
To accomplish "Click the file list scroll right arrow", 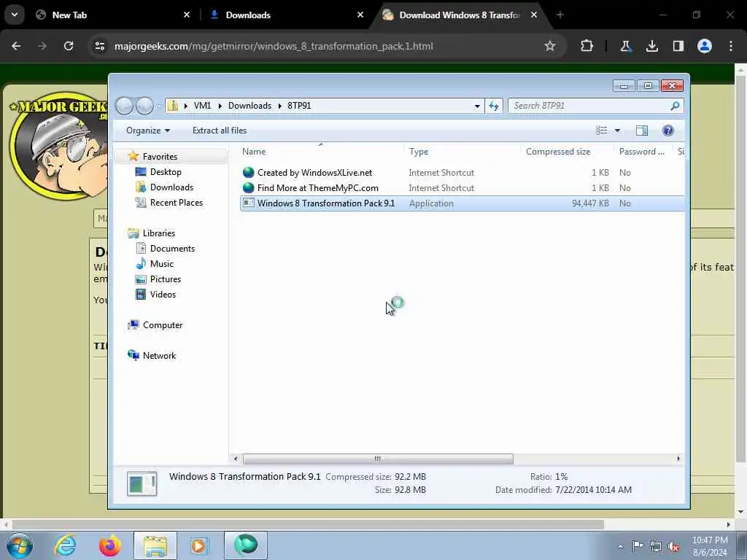I will point(678,459).
